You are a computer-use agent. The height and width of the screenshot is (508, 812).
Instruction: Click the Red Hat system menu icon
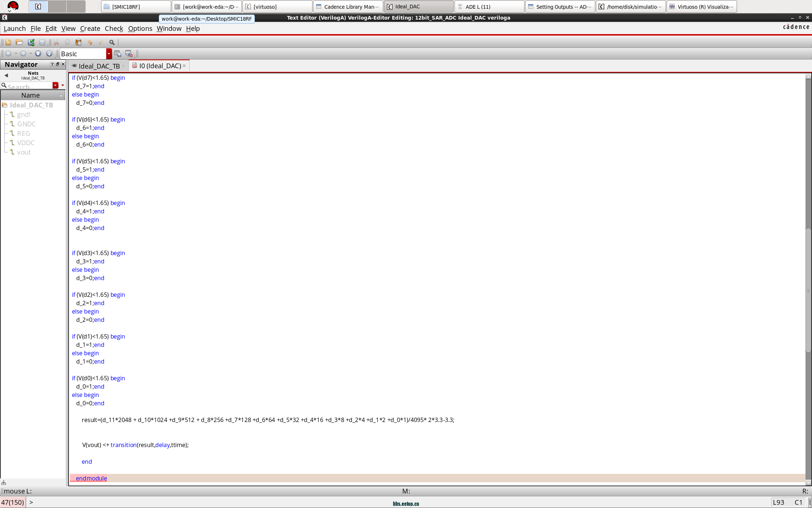tap(13, 6)
